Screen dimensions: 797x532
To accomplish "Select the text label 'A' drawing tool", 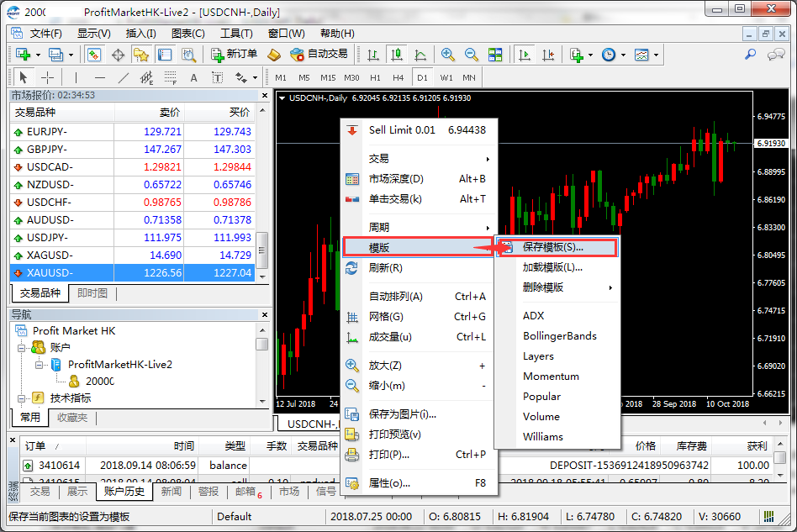I will coord(193,78).
